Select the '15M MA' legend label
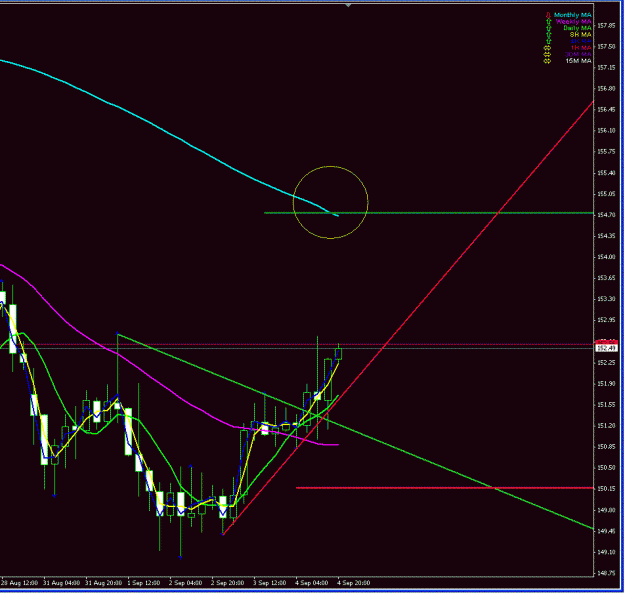Image resolution: width=625 pixels, height=593 pixels. [x=578, y=61]
